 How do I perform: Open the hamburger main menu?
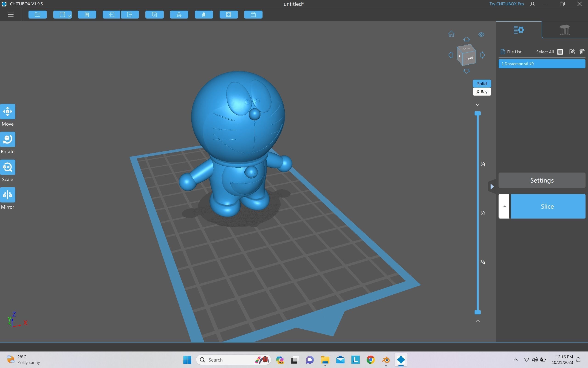[10, 14]
